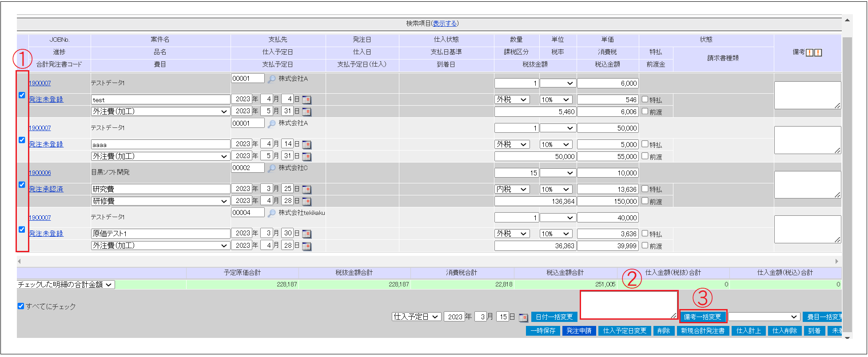The height and width of the screenshot is (357, 868).
Task: Open 外税 tax type dropdown in the test row
Action: [x=512, y=100]
